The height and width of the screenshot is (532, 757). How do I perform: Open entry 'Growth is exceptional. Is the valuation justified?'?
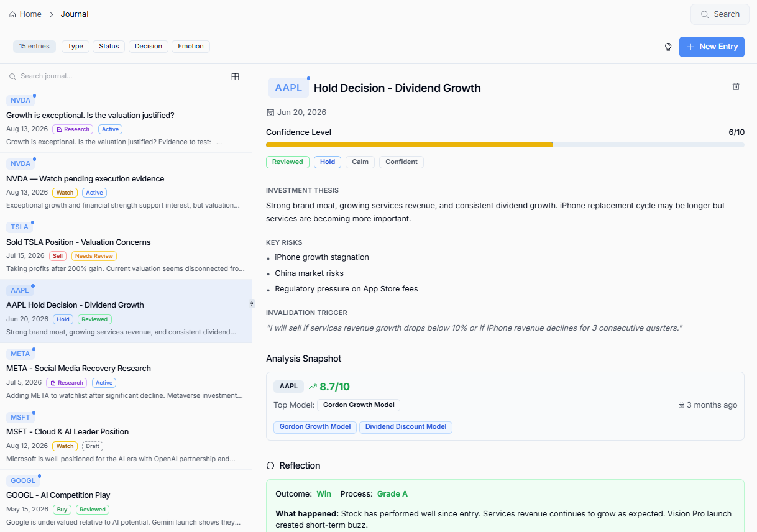[x=126, y=121]
